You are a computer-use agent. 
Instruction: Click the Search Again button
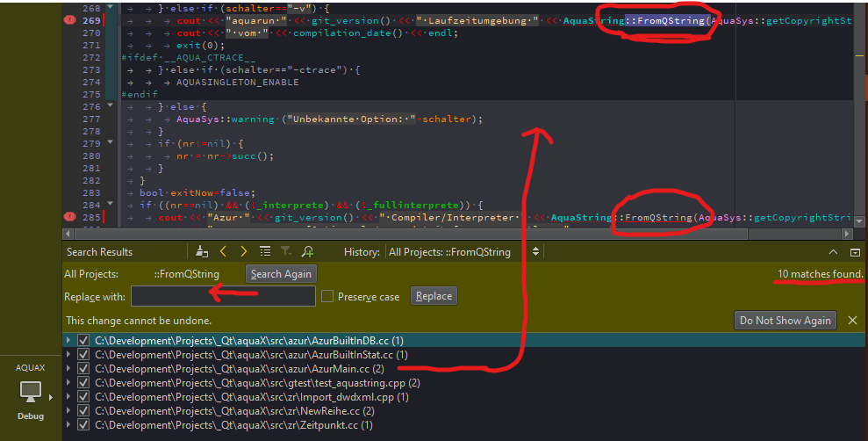coord(280,274)
